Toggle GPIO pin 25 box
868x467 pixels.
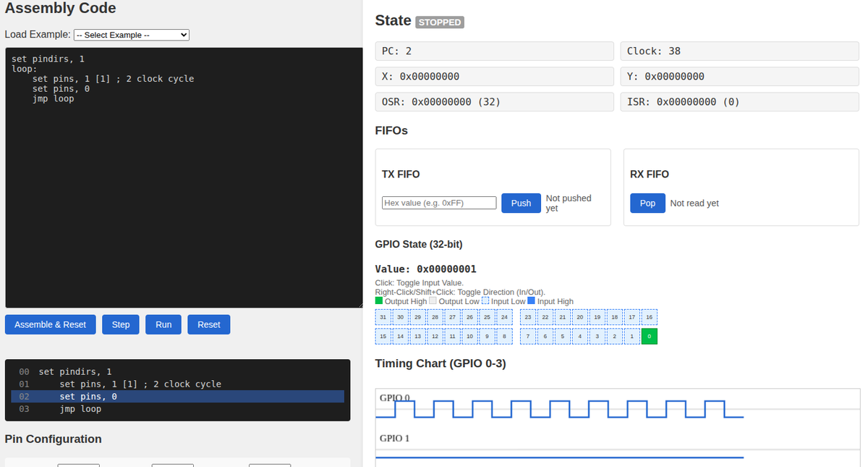click(487, 317)
